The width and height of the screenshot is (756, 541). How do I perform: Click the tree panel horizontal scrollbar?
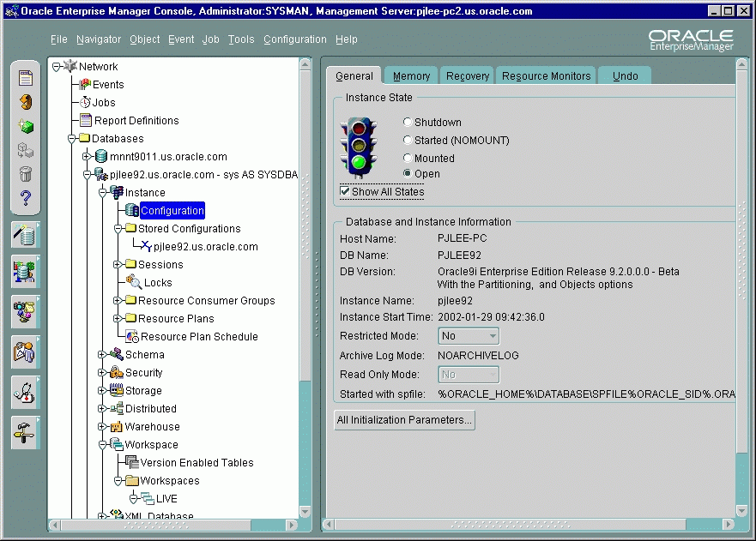[x=172, y=525]
